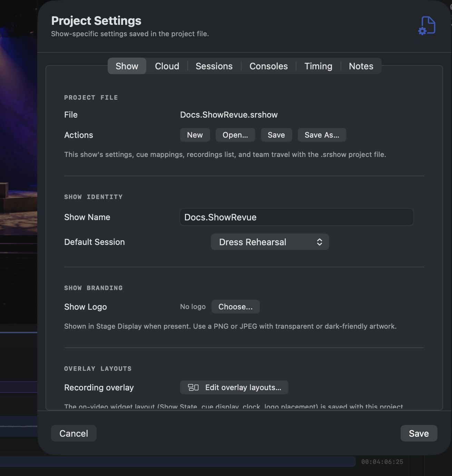Screen dimensions: 452x476
Task: Click the Show Logo label
Action: click(86, 307)
